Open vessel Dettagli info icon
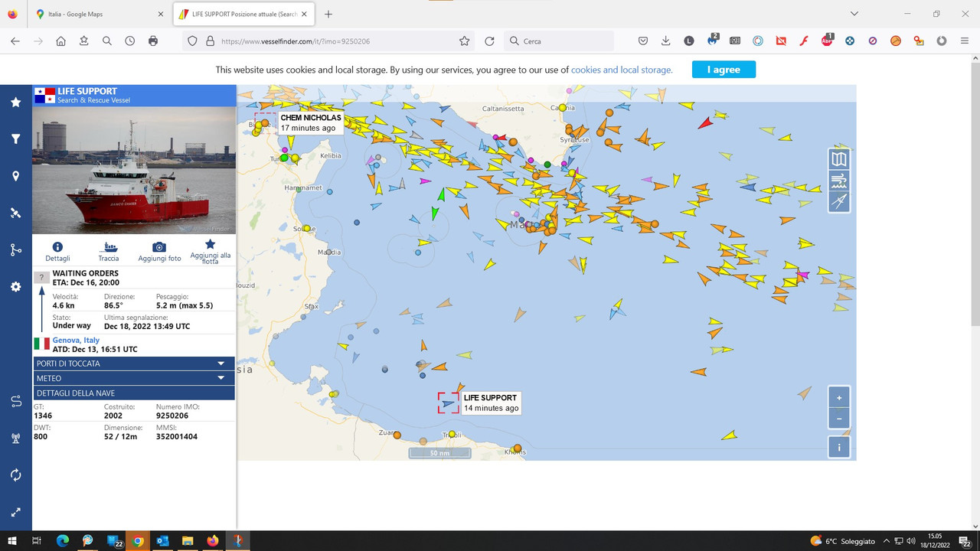980x551 pixels. [57, 247]
